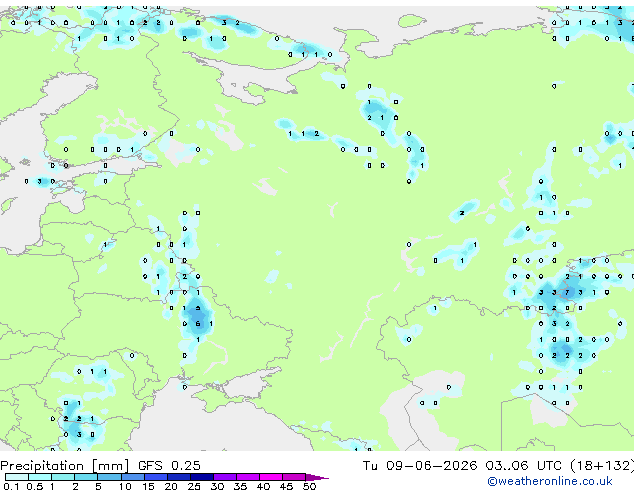Click the "Precipitation [mm]" title text
Screen dimensions: 634x490
65,466
